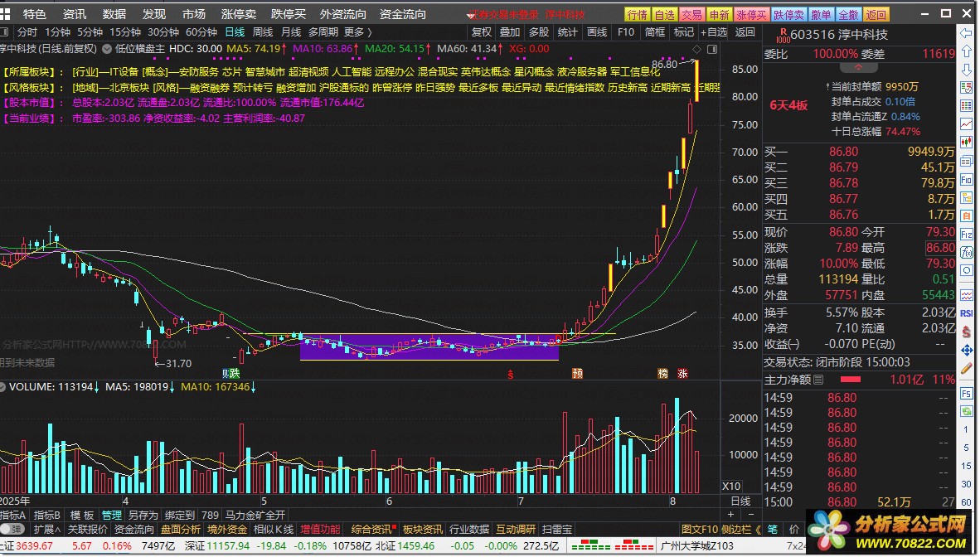Switch to the 周线 weekly period tab
The width and height of the screenshot is (980, 557).
263,31
